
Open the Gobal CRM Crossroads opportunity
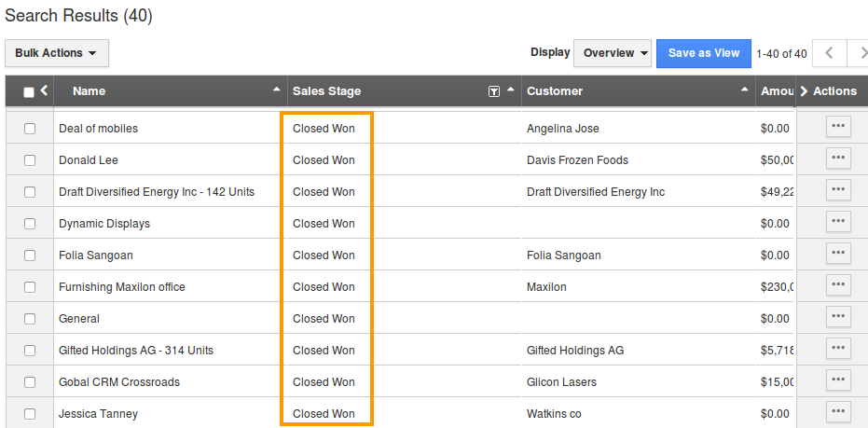tap(118, 382)
